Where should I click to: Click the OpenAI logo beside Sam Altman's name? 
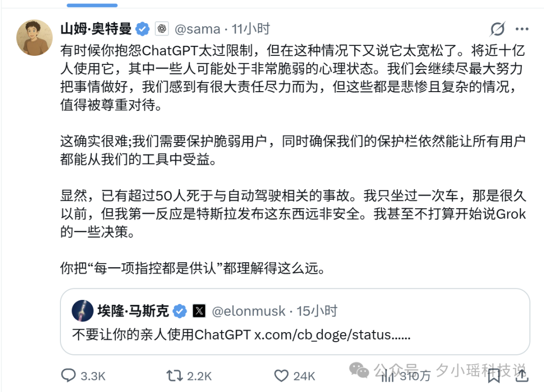162,29
